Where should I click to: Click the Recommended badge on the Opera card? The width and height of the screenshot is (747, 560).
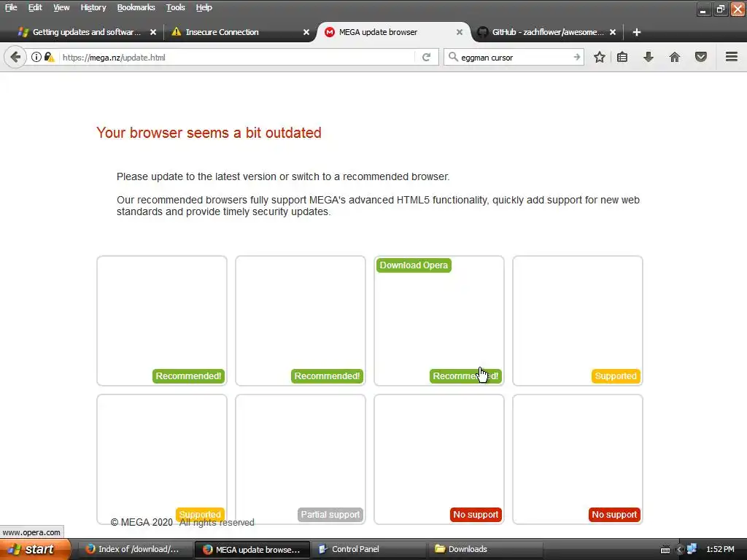point(465,376)
